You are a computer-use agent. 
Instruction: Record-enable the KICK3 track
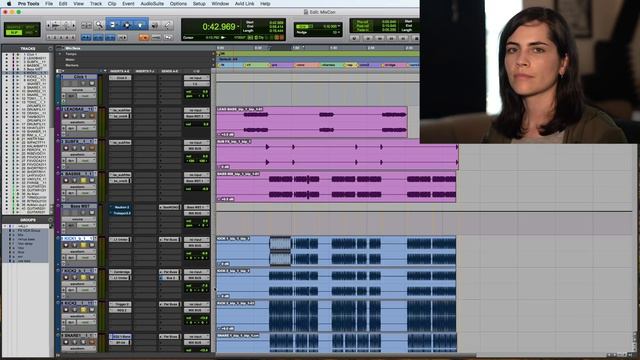(x=66, y=310)
